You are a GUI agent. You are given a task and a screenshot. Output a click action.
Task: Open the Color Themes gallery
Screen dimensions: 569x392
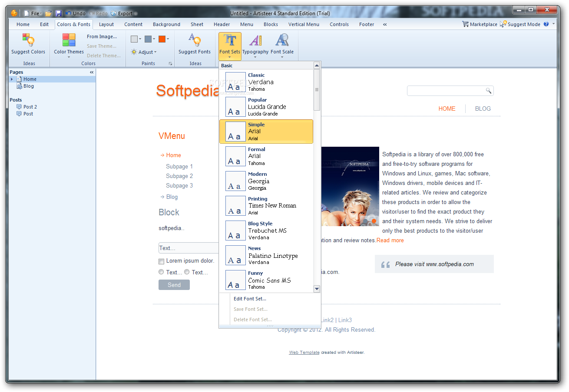click(69, 45)
